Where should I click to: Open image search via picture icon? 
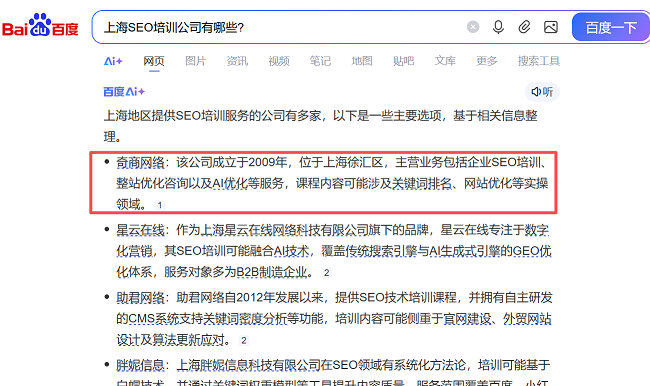pyautogui.click(x=551, y=27)
